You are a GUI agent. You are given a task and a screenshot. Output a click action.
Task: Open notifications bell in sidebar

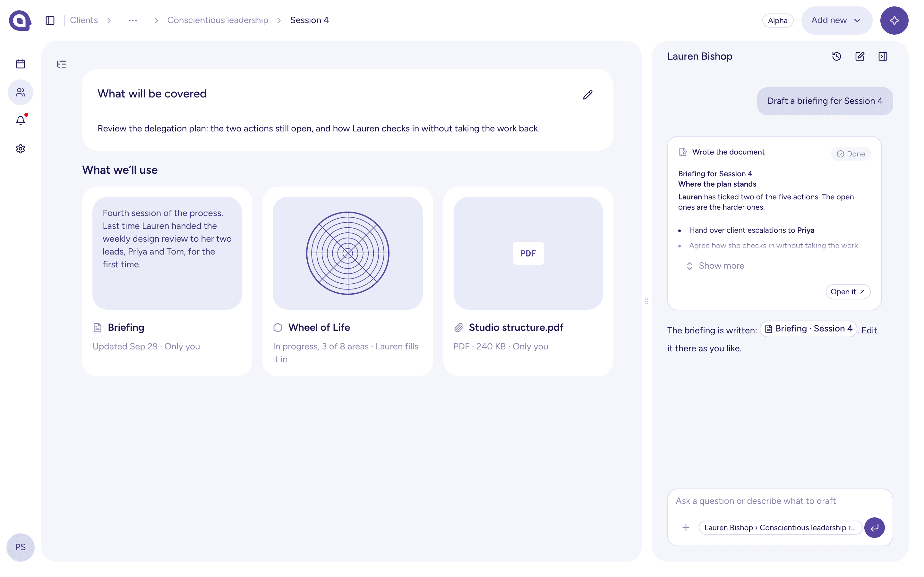coord(21,120)
